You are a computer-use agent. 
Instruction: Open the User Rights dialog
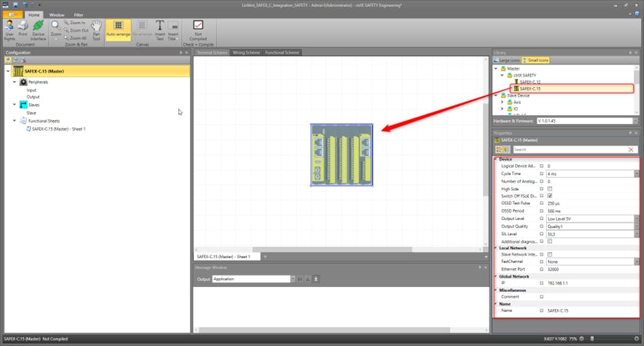coord(10,29)
